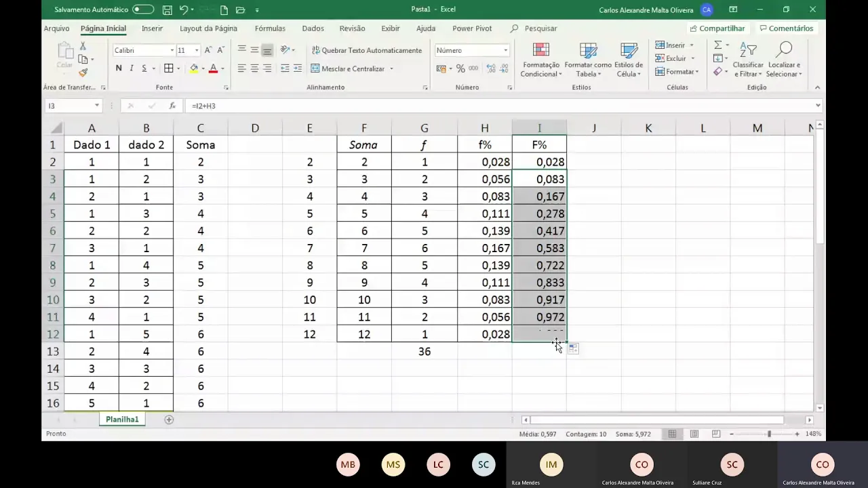The width and height of the screenshot is (868, 488).
Task: Toggle align left button
Action: pyautogui.click(x=241, y=68)
